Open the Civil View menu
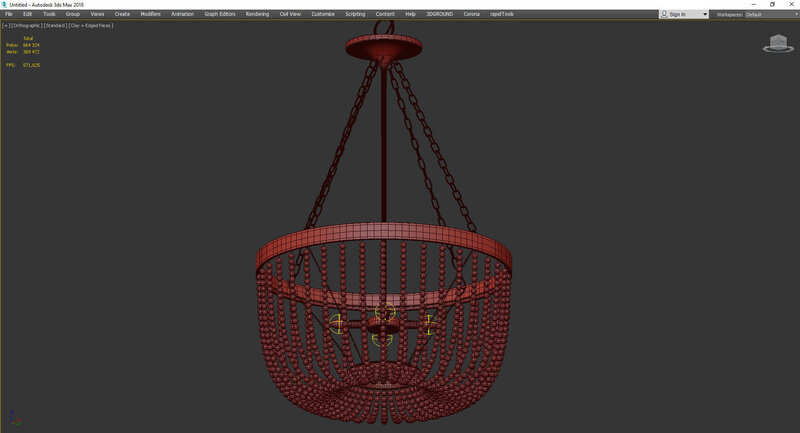 291,14
